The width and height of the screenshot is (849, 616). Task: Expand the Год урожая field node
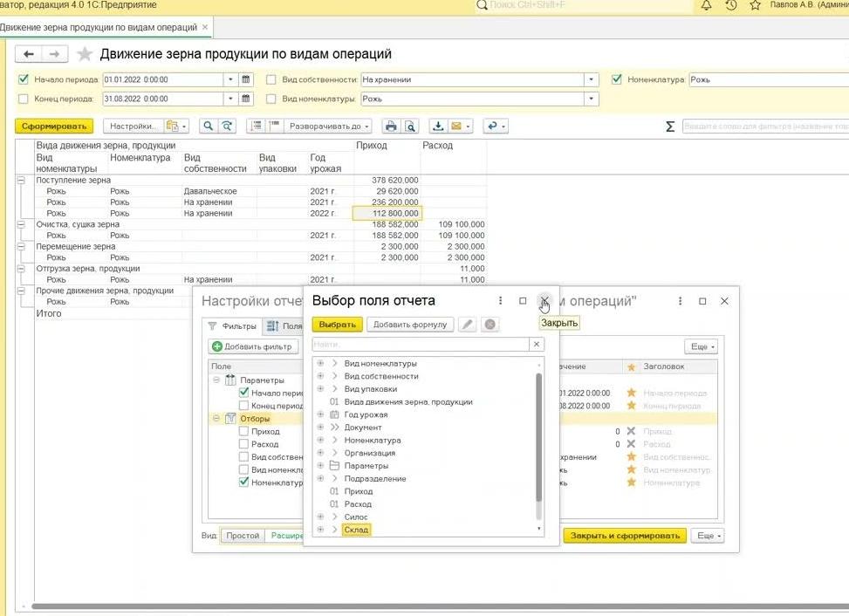pyautogui.click(x=320, y=414)
